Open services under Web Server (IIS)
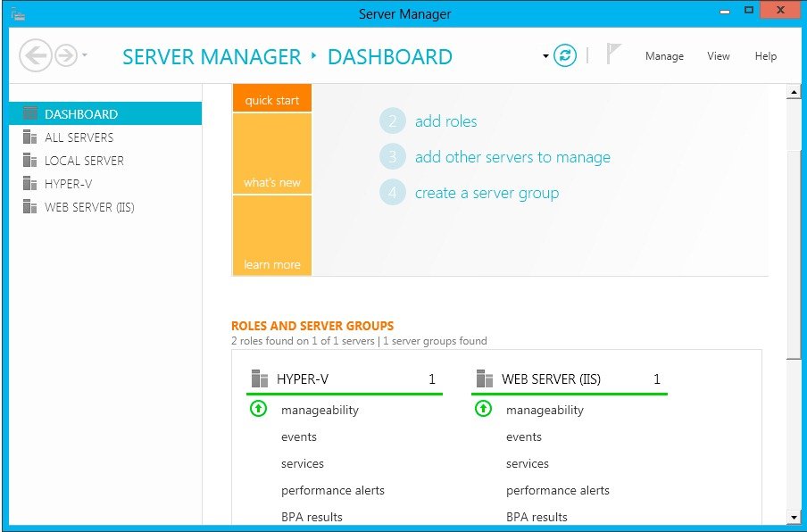The image size is (807, 532). 527,463
